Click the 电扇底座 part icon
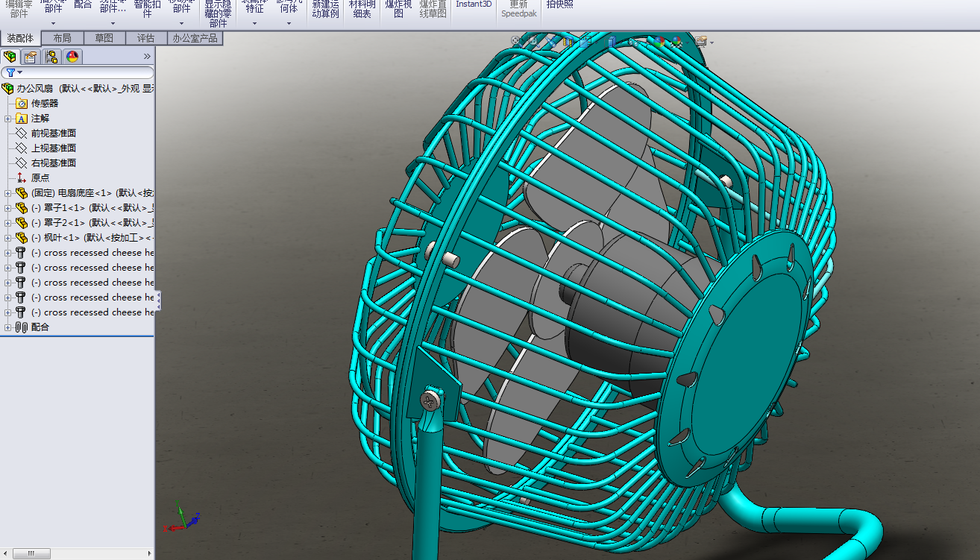 (x=22, y=193)
